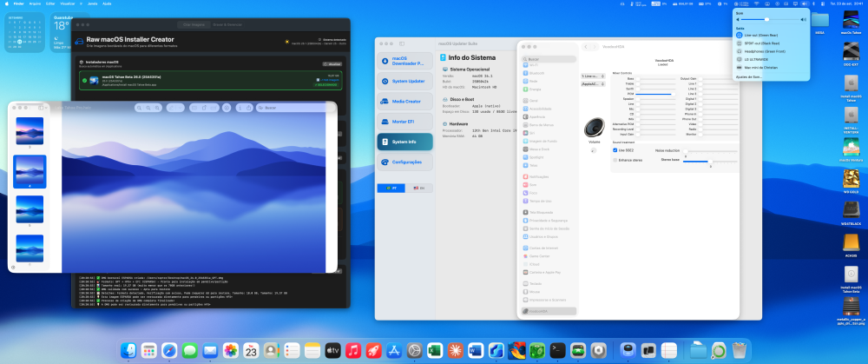The width and height of the screenshot is (868, 364).
Task: Click the yellow sun theme icon in Installer Creator
Action: click(286, 41)
